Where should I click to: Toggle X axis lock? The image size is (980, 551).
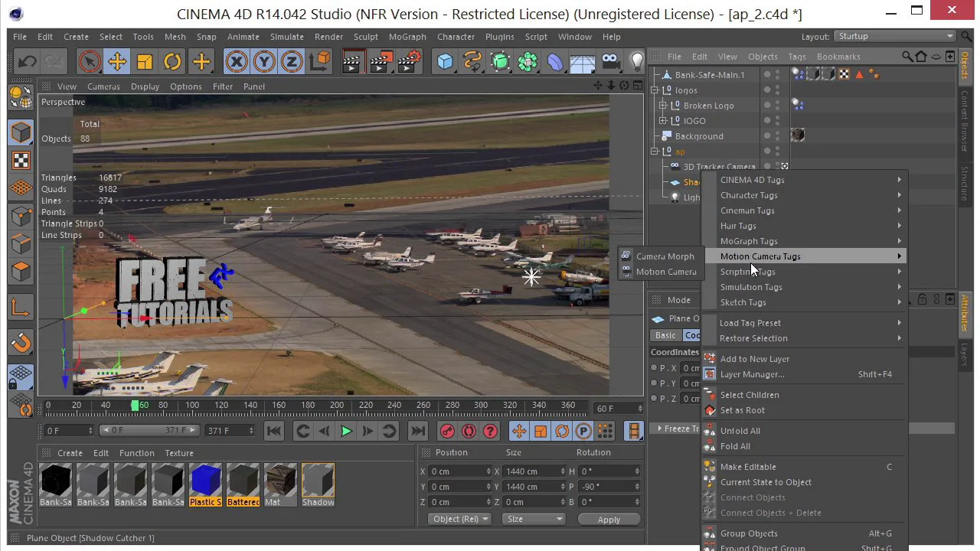tap(237, 61)
